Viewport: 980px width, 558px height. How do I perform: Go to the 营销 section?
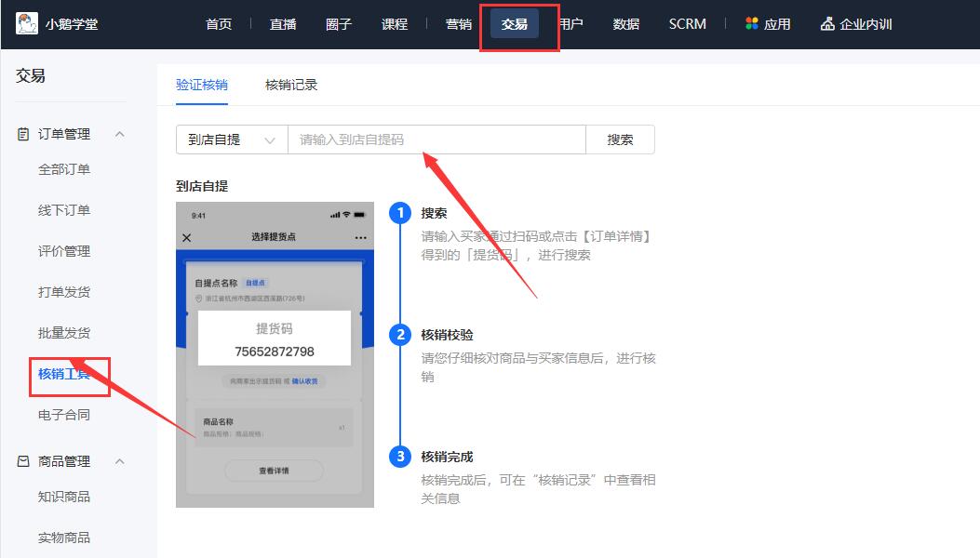tap(457, 23)
